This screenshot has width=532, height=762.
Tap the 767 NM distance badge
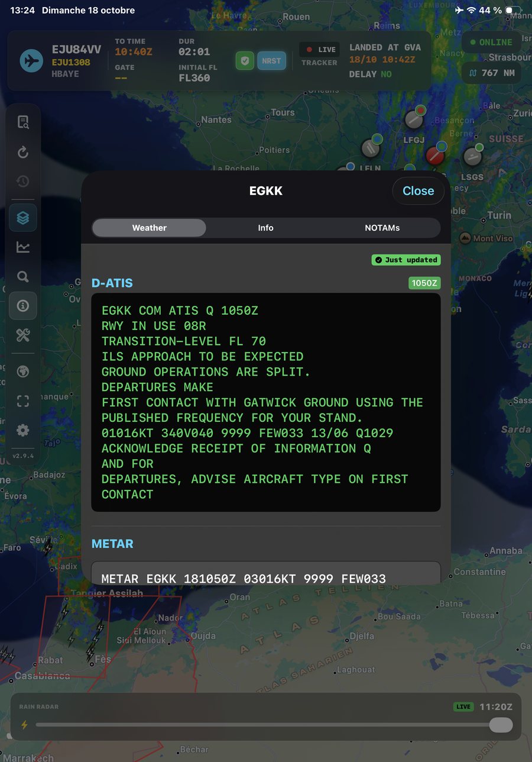tap(491, 73)
